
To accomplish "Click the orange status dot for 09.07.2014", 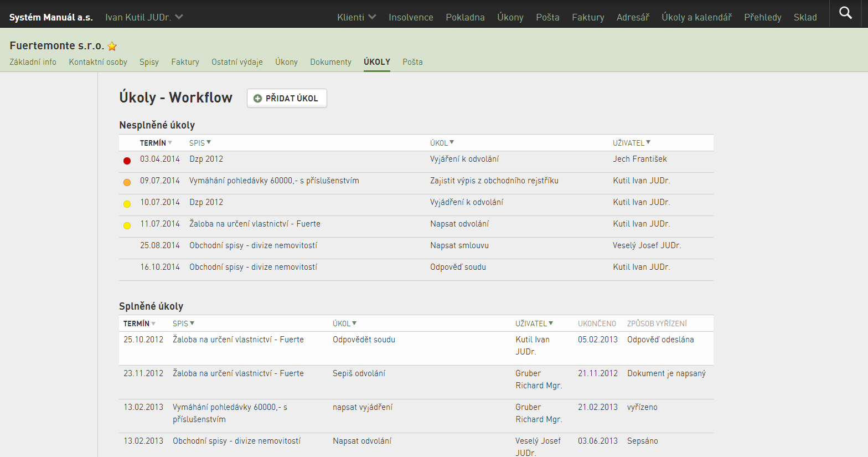I will [x=127, y=182].
